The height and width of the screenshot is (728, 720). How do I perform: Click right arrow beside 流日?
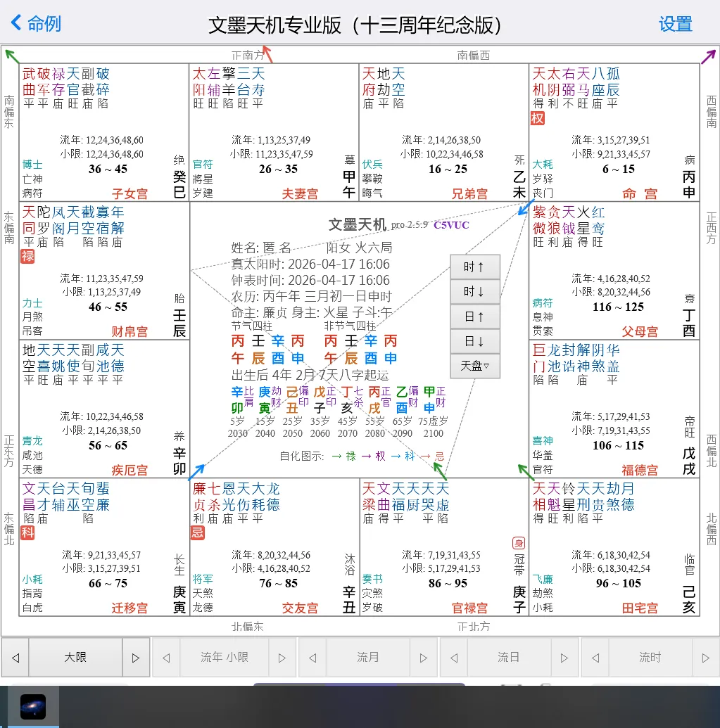coord(564,658)
